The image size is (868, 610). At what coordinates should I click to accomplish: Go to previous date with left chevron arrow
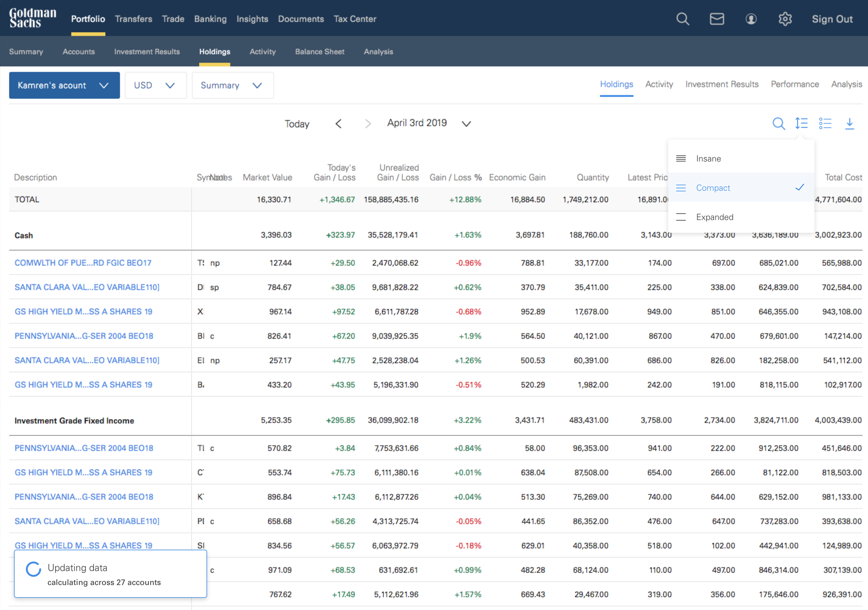point(339,123)
